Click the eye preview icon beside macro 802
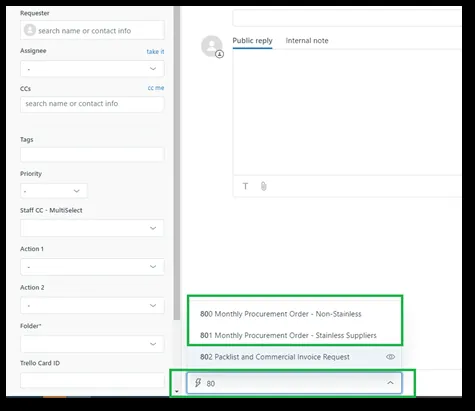This screenshot has width=475, height=411. (x=390, y=357)
